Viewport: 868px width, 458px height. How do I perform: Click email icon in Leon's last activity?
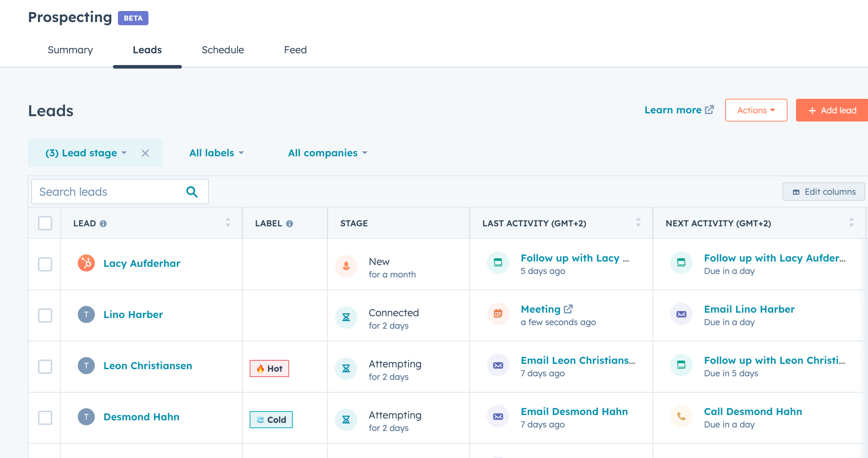[x=498, y=365]
